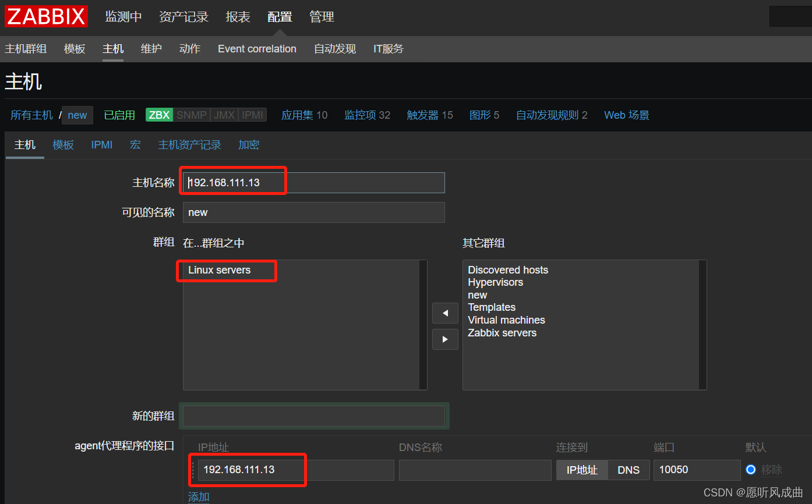The height and width of the screenshot is (504, 812).
Task: Click scrollbar of 其它群组 list
Action: 702,325
